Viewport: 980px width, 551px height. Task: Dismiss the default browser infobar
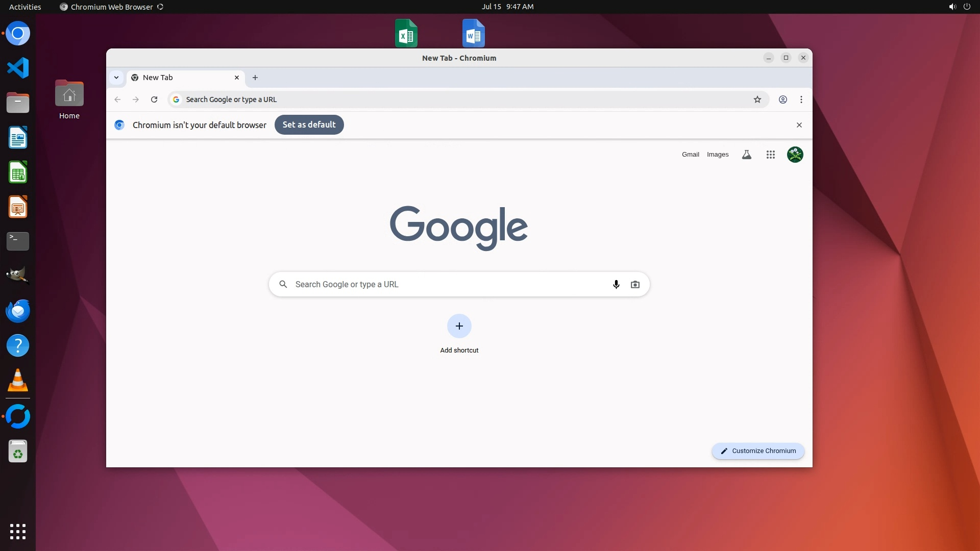799,125
